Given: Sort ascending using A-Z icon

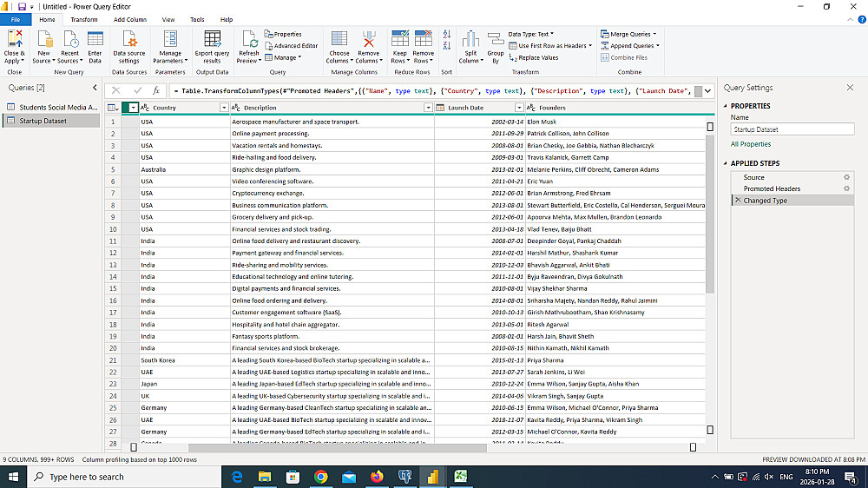Looking at the screenshot, I should 447,35.
